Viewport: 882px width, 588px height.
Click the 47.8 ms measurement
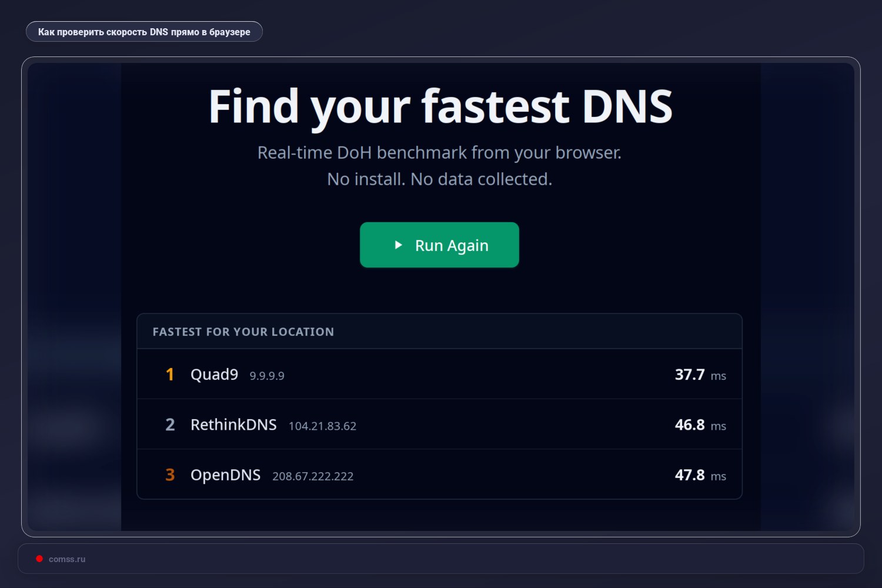click(x=689, y=475)
